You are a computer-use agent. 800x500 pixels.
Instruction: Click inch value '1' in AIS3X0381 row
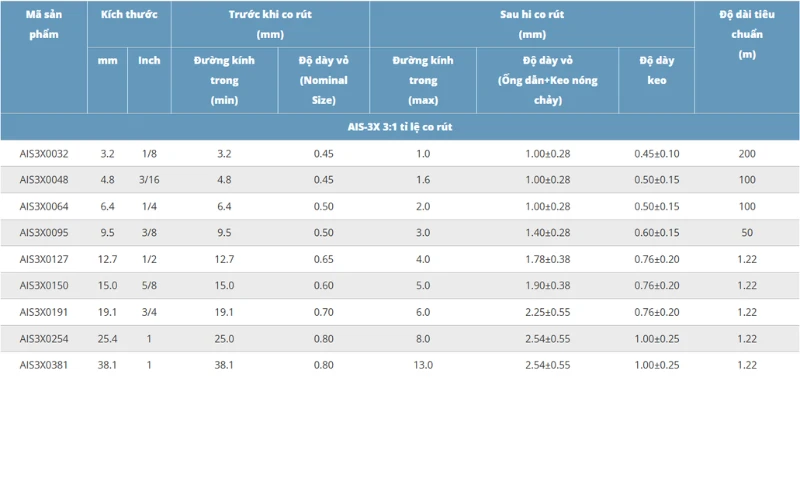pos(149,365)
